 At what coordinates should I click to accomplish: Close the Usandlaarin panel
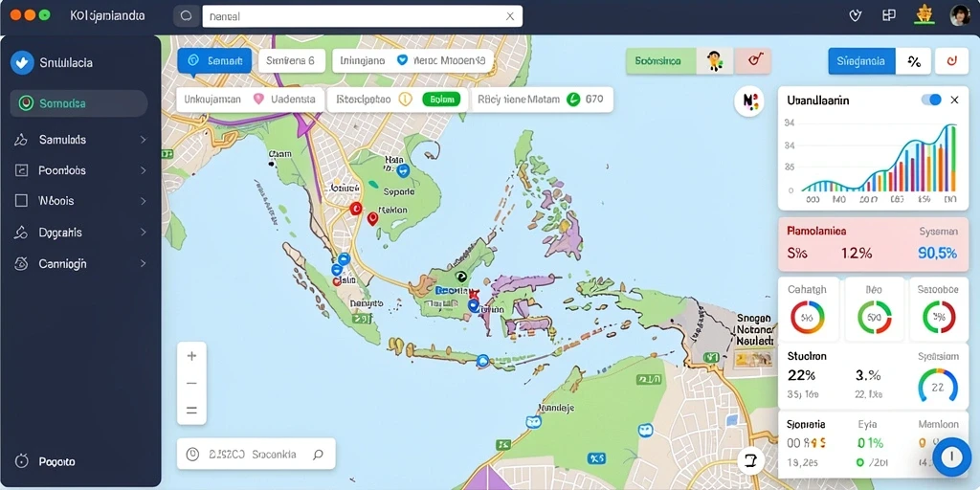coord(954,100)
